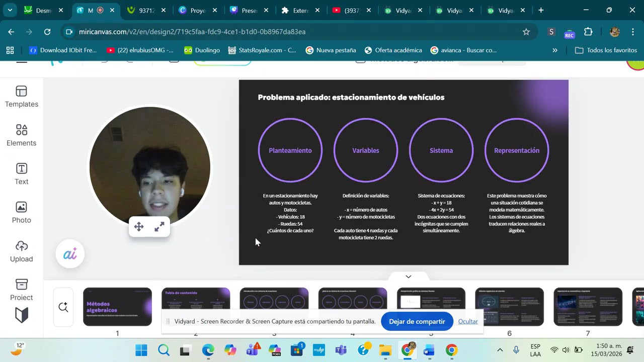Open the AI assistant round button

pyautogui.click(x=70, y=254)
